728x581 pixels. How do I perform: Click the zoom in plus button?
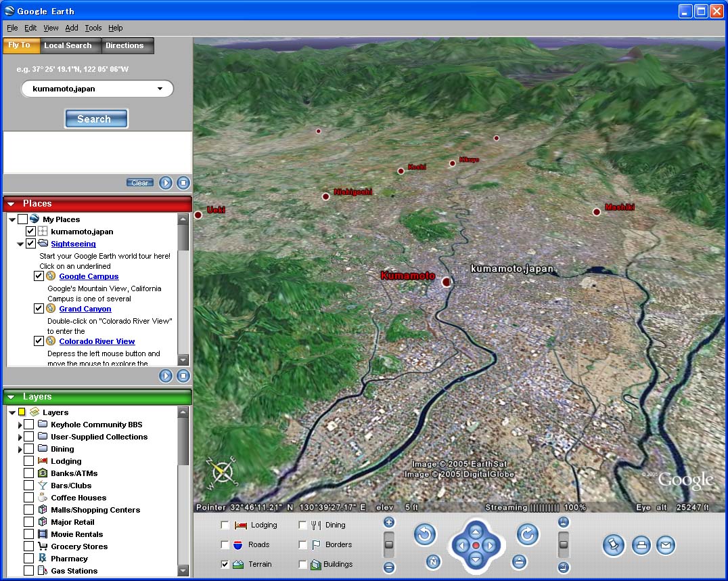(389, 522)
